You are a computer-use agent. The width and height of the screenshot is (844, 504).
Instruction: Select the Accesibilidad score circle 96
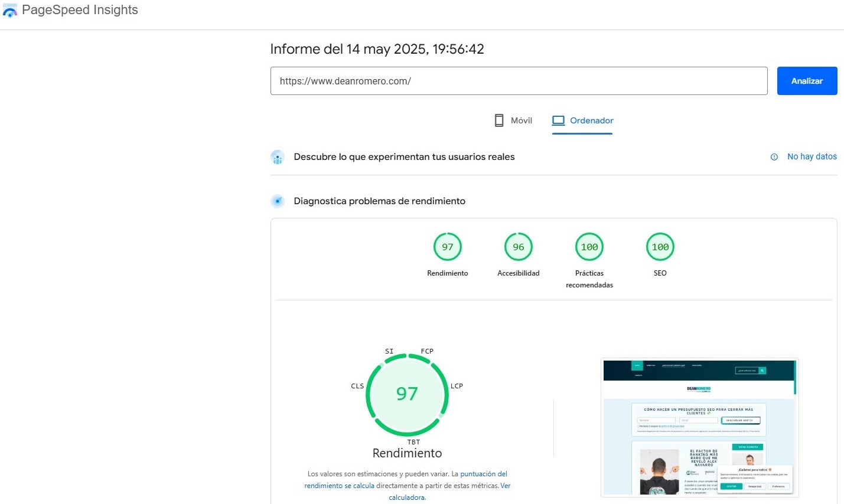[x=519, y=247]
